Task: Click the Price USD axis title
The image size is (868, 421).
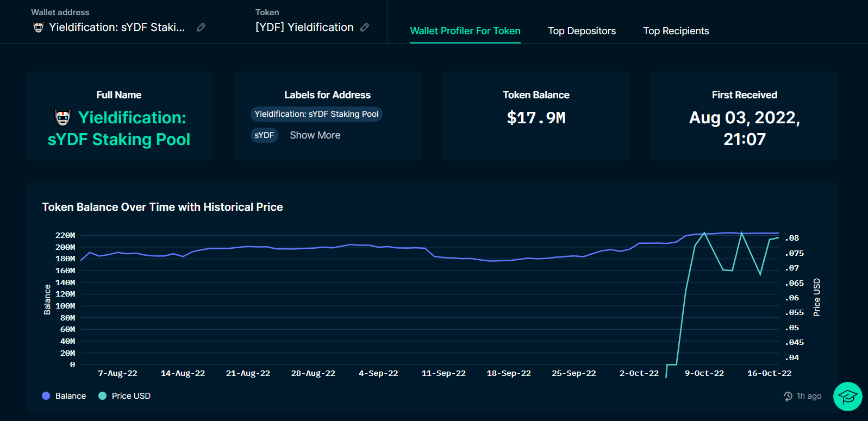Action: (x=816, y=297)
